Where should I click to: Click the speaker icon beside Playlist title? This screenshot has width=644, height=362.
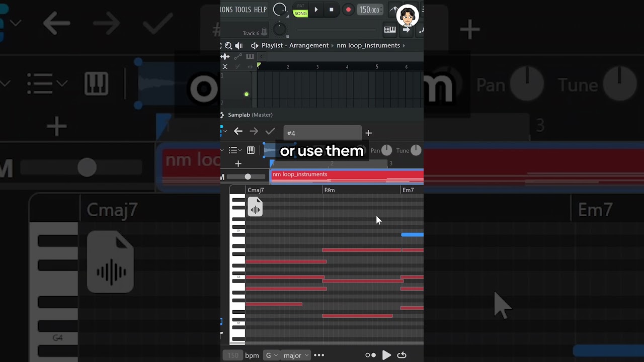(255, 45)
